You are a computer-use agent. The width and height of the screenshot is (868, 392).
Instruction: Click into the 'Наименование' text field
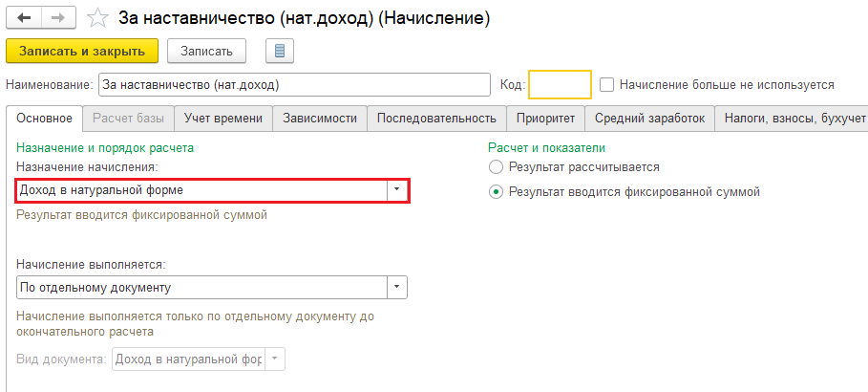[293, 84]
